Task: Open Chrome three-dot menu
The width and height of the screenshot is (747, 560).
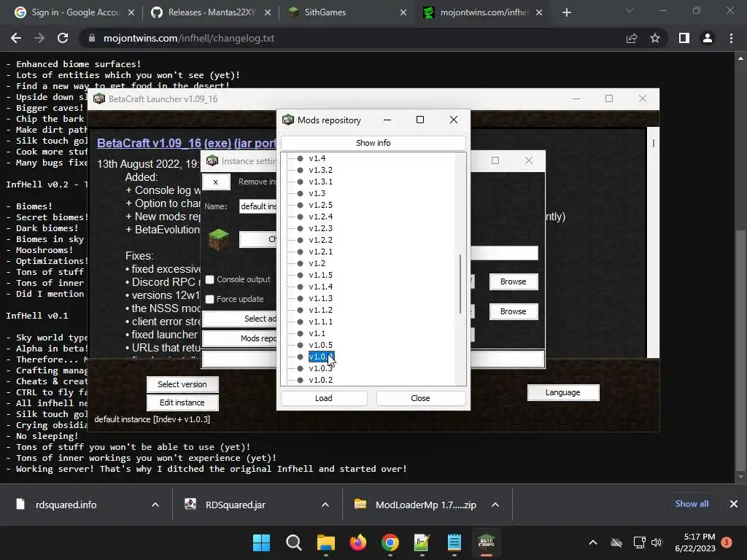Action: tap(731, 38)
